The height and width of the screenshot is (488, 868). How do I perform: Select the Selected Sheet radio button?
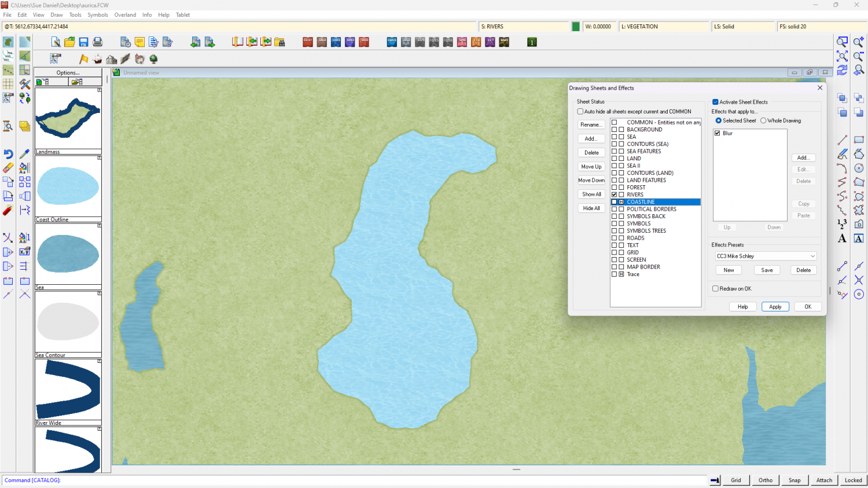[719, 120]
